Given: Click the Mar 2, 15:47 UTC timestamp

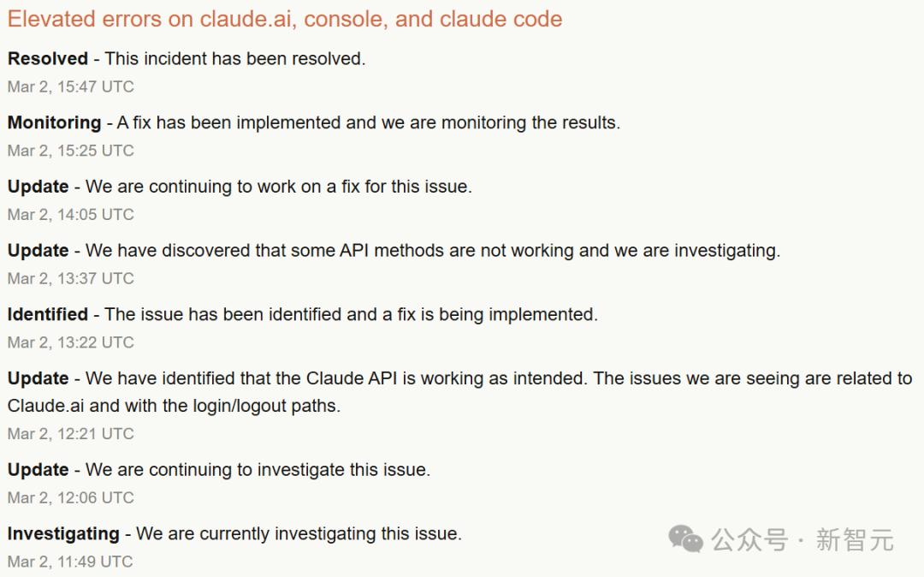Looking at the screenshot, I should coord(71,86).
